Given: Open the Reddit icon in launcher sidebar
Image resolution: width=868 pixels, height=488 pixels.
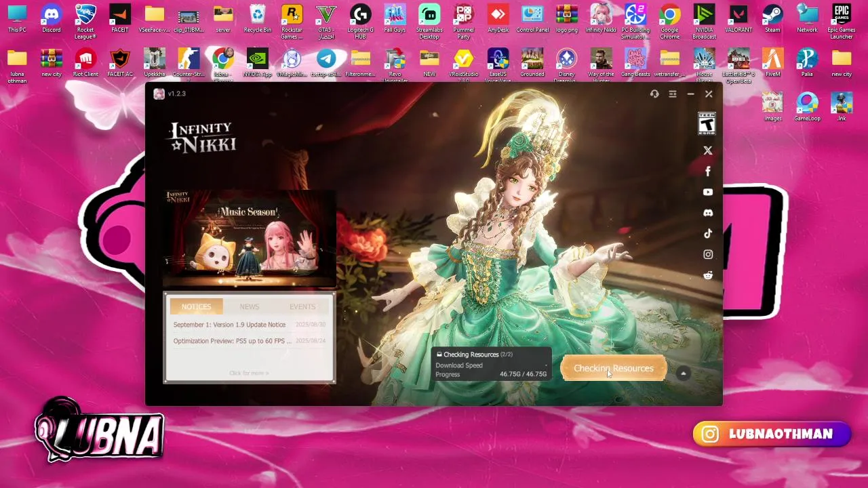Looking at the screenshot, I should click(x=708, y=275).
